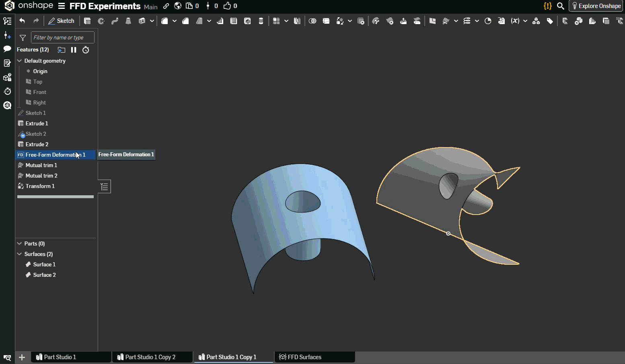Open the Fillet tool dropdown arrow
This screenshot has width=625, height=364.
175,21
